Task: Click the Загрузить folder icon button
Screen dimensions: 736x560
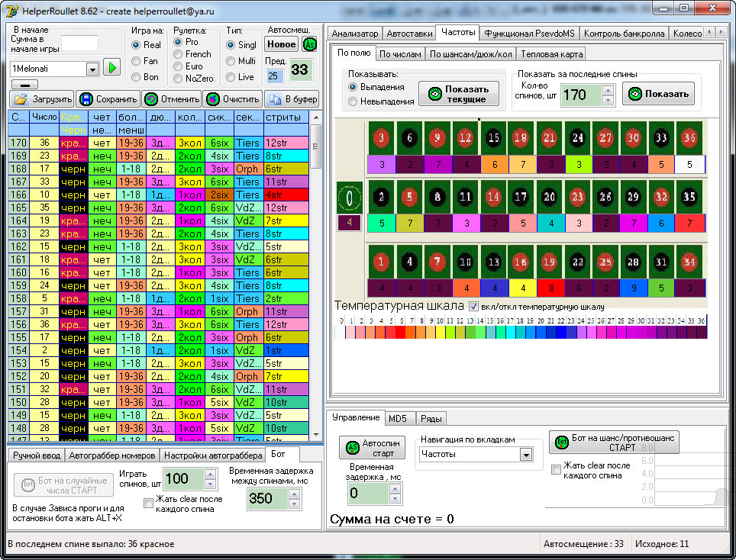Action: (43, 99)
